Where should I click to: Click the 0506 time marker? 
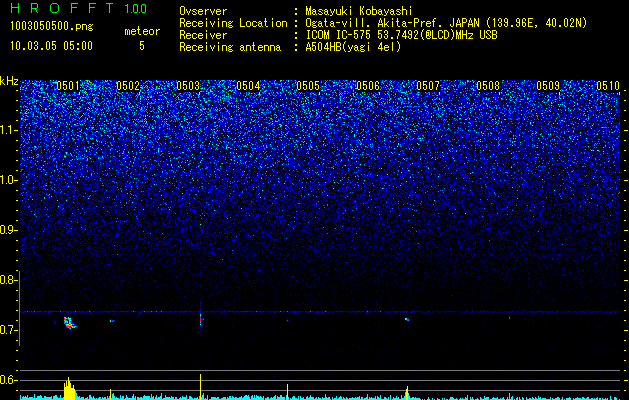tap(368, 86)
